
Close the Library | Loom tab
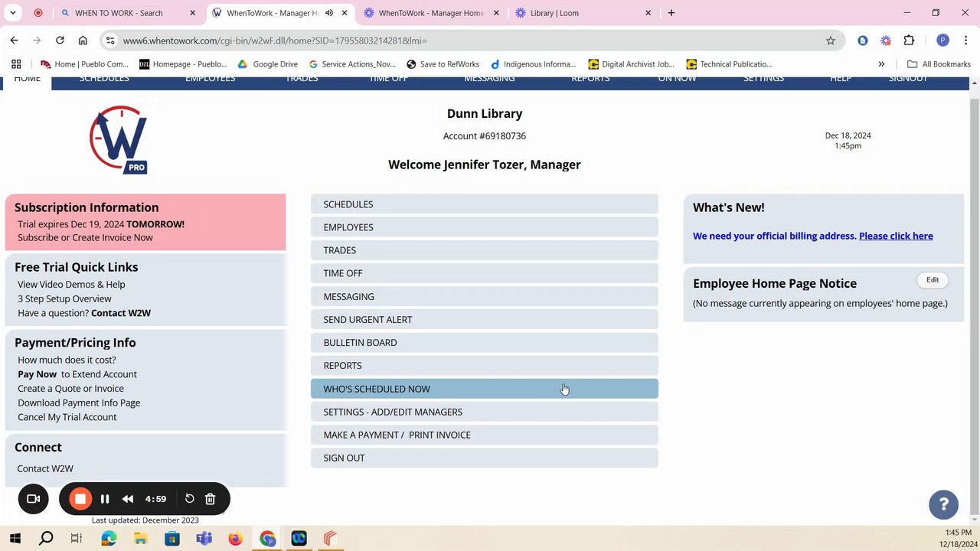[x=648, y=13]
